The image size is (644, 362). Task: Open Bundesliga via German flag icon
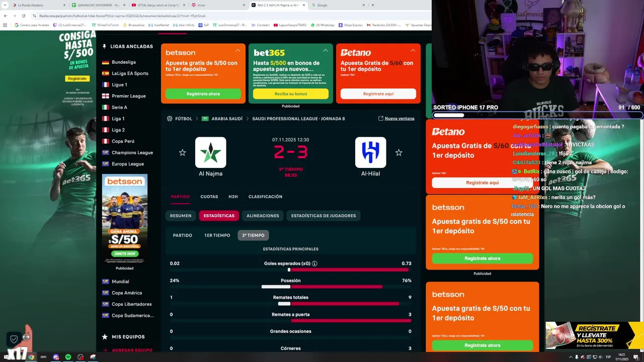106,62
